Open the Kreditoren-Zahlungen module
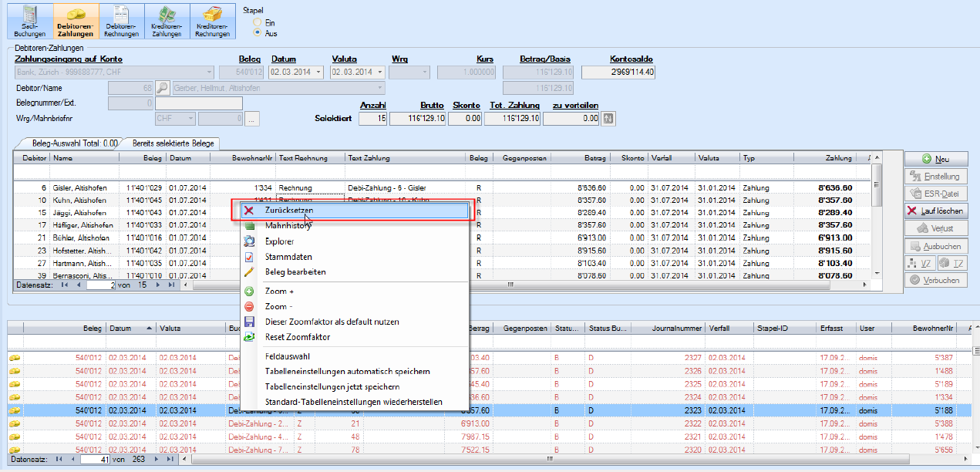Screen dimensions: 980x472 pyautogui.click(x=167, y=21)
